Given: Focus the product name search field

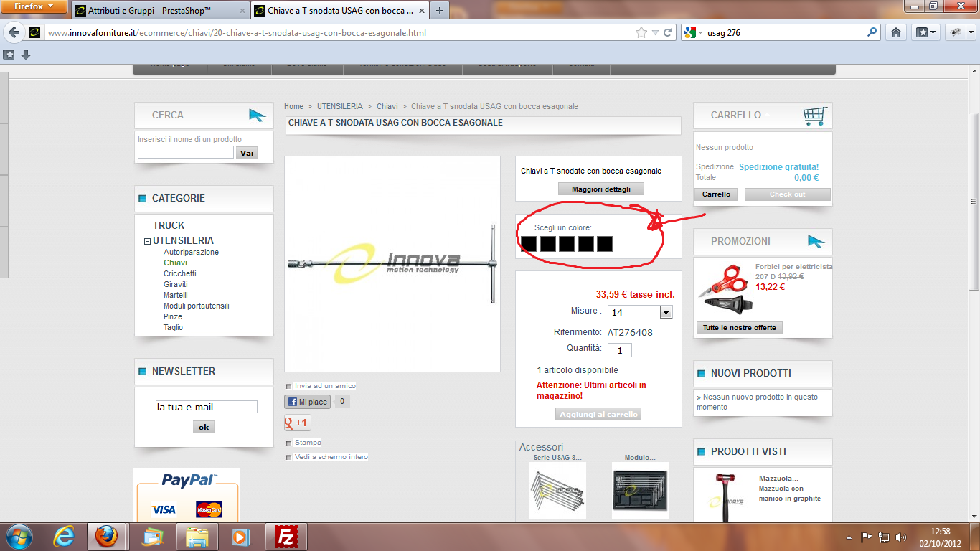Looking at the screenshot, I should 186,152.
